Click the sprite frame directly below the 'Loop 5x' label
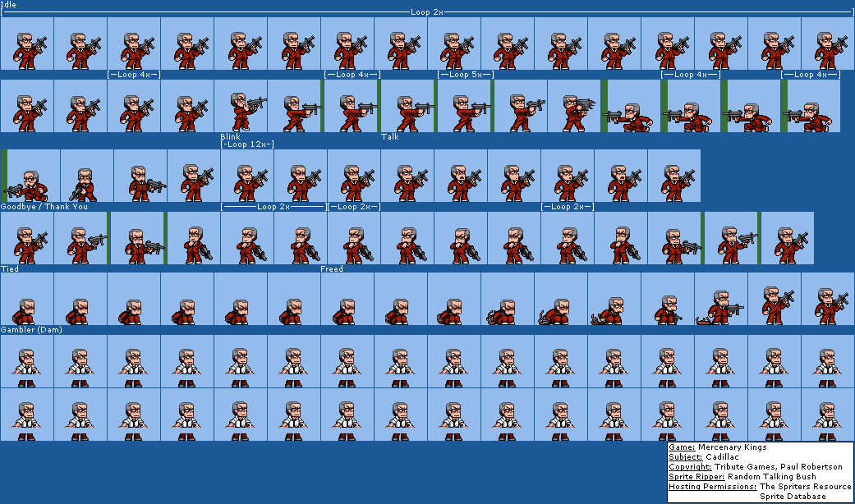 (465, 106)
